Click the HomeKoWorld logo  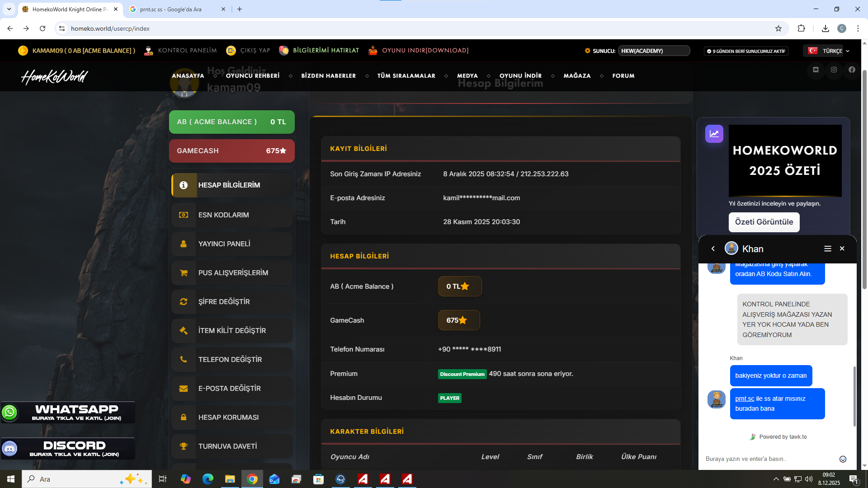[x=55, y=76]
